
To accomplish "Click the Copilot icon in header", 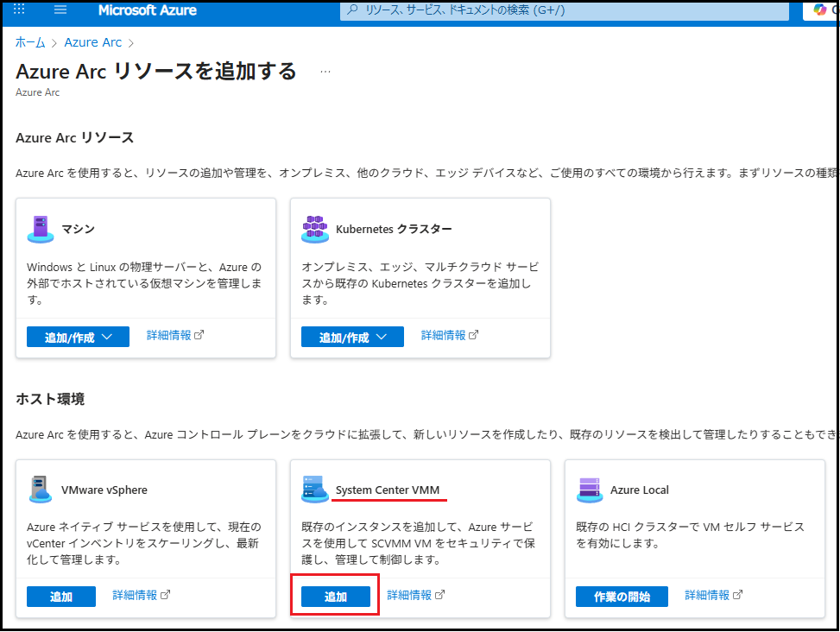I will coord(820,9).
